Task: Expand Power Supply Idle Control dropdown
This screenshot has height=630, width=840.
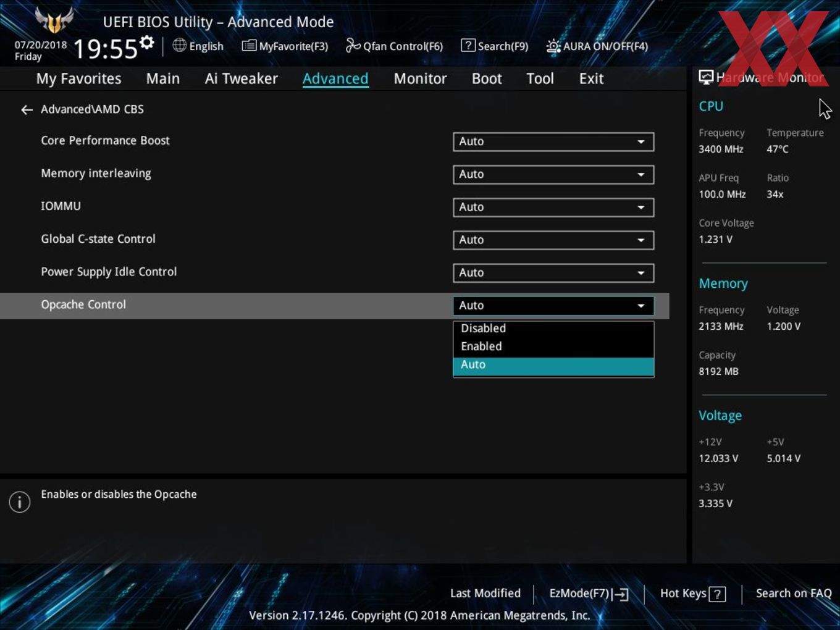Action: click(553, 272)
